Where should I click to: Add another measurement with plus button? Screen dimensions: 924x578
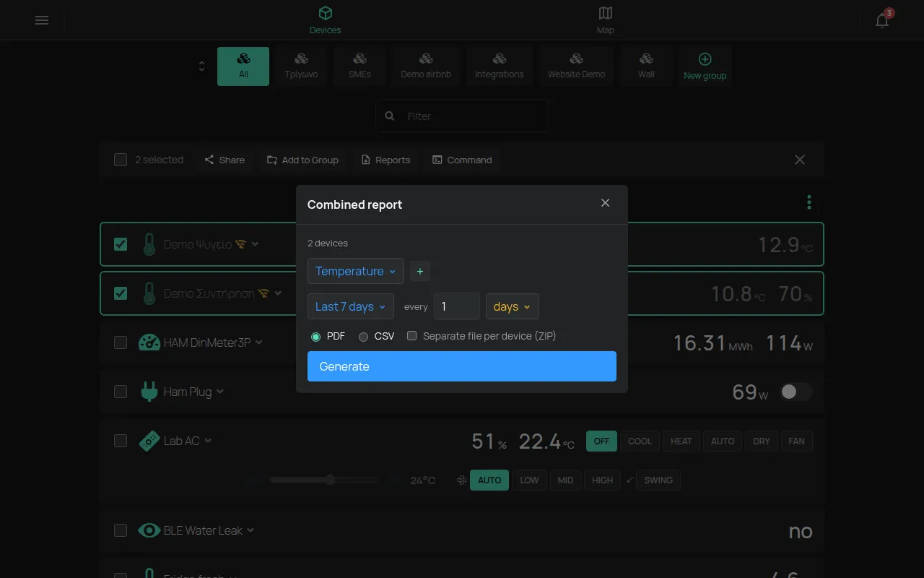(x=420, y=271)
